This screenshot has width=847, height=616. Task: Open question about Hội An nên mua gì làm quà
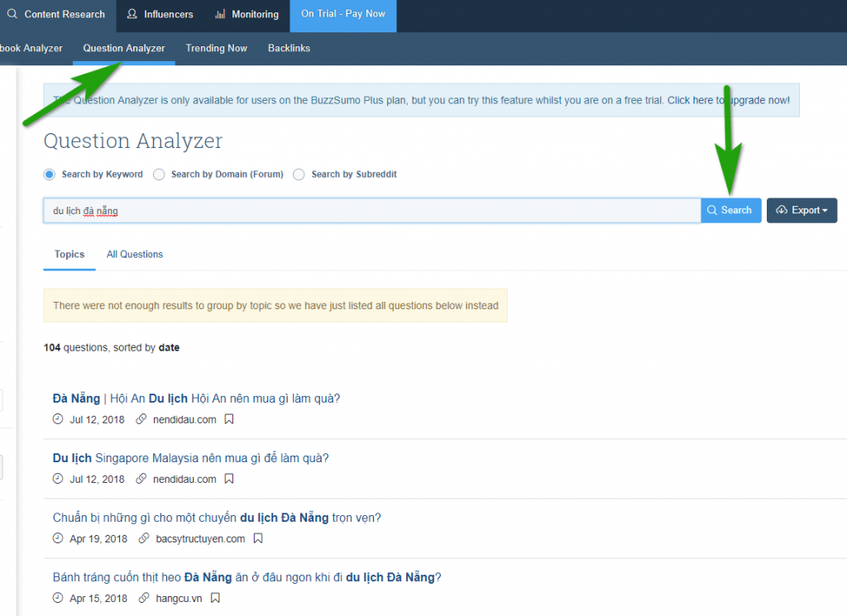coord(197,399)
